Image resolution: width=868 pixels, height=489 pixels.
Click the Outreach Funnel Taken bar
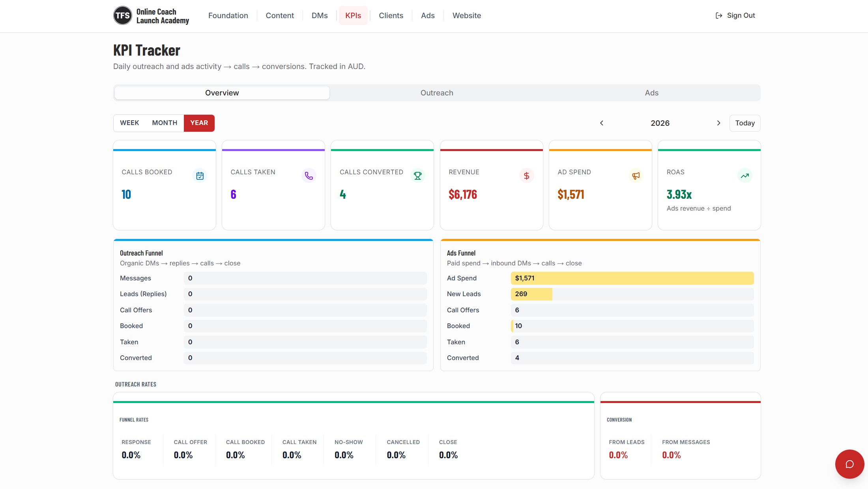pyautogui.click(x=305, y=342)
